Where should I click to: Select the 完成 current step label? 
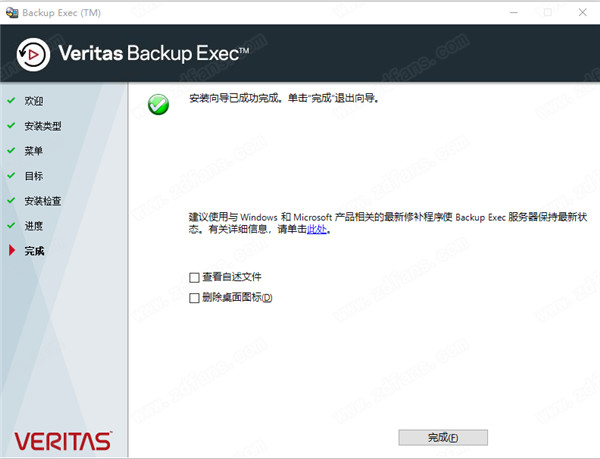(34, 251)
